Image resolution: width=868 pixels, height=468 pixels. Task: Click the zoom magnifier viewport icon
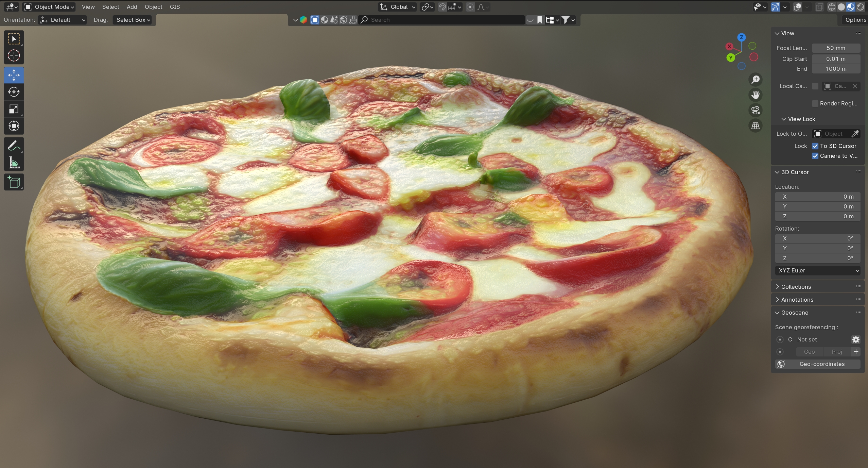click(755, 80)
